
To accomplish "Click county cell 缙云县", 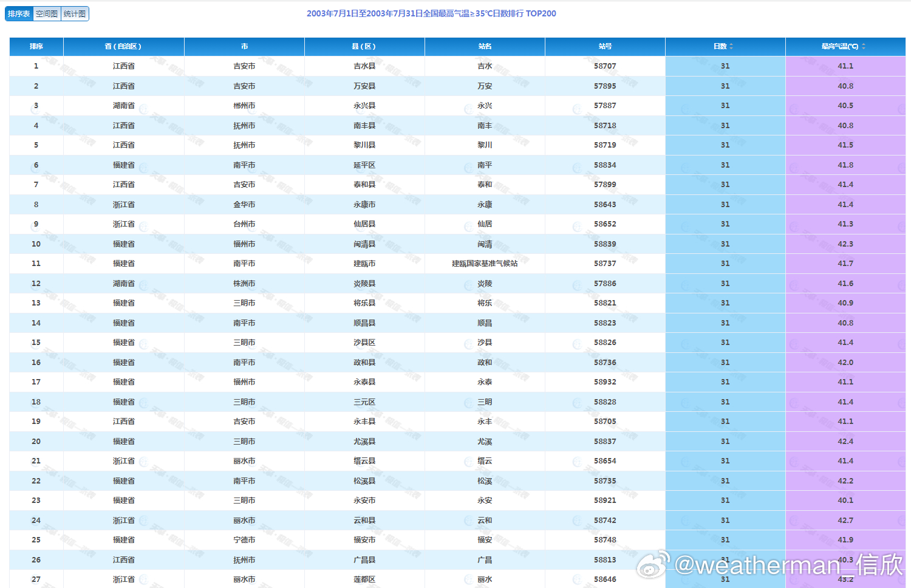I will coord(364,461).
